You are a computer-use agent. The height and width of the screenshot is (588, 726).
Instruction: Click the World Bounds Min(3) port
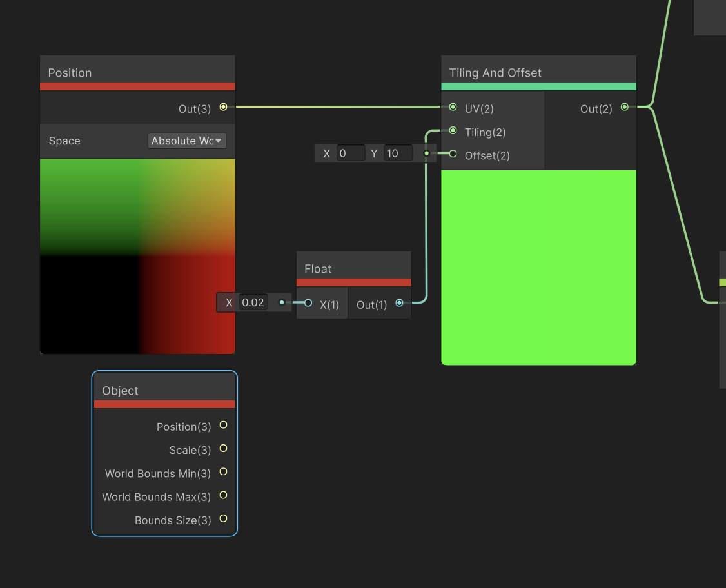point(222,472)
